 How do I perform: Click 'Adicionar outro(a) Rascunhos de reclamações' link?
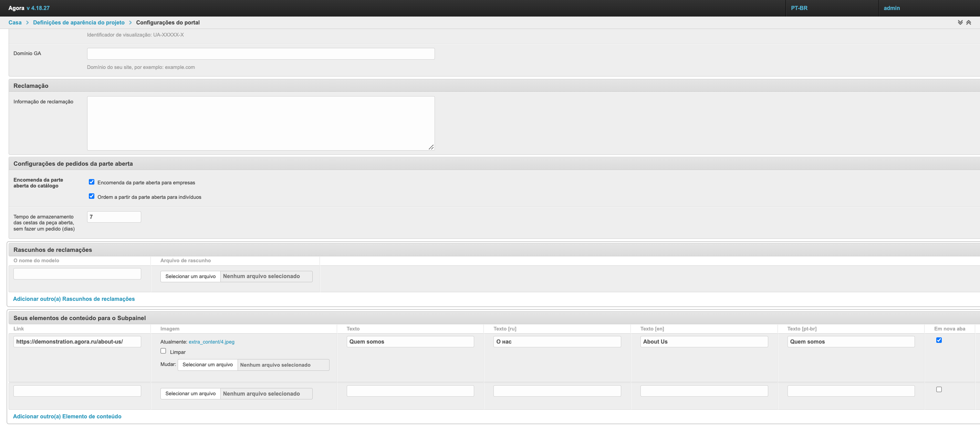[74, 299]
